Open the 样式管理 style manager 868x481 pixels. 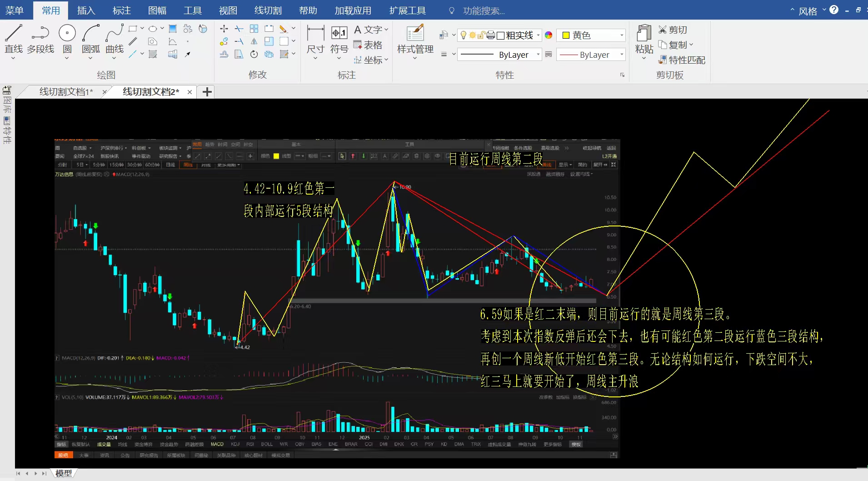(x=415, y=39)
